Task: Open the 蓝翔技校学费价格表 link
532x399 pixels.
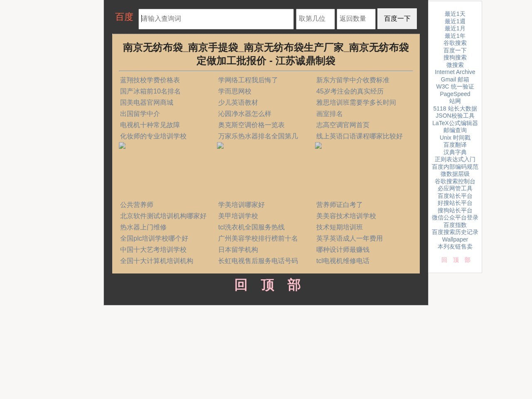Action: click(x=150, y=80)
